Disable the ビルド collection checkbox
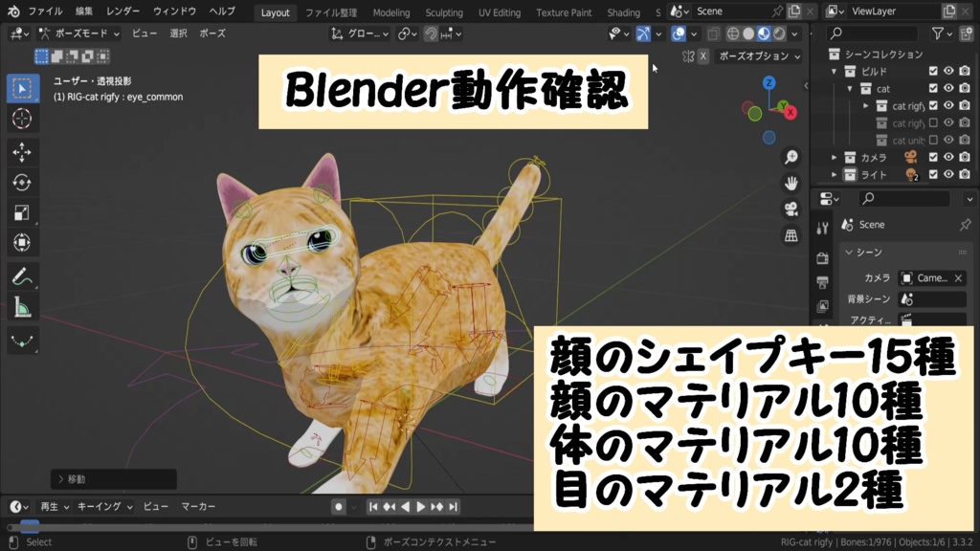 tap(933, 71)
